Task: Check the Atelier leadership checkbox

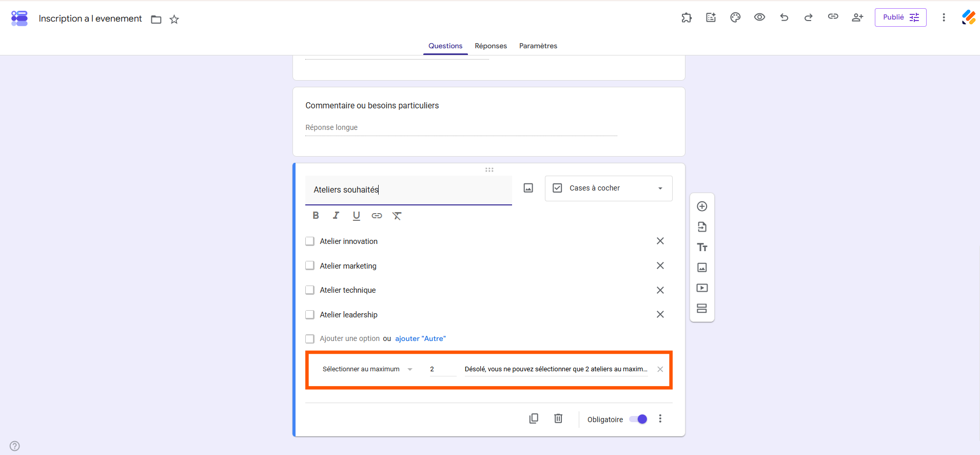Action: click(310, 314)
